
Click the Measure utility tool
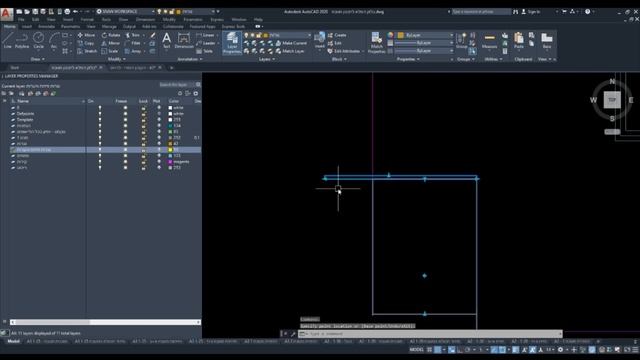tap(489, 41)
